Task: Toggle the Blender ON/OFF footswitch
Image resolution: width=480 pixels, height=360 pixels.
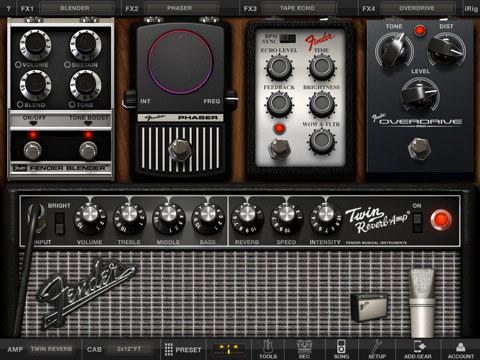Action: click(32, 150)
